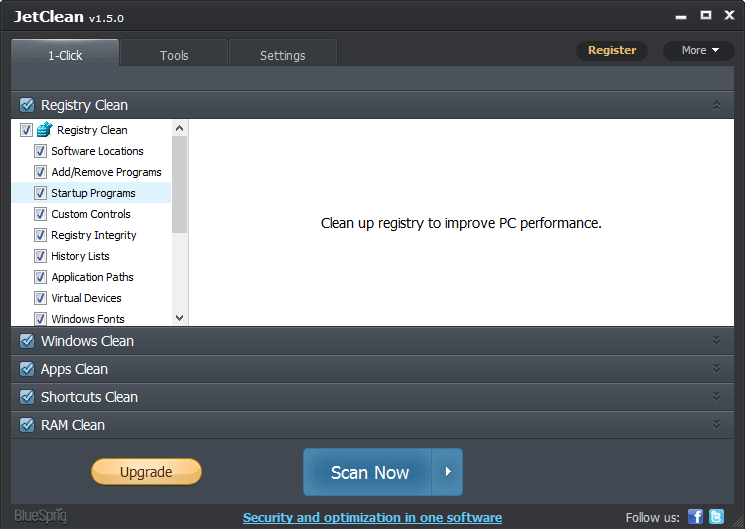The height and width of the screenshot is (529, 745).
Task: Select the Registry Integrity label
Action: (x=94, y=235)
